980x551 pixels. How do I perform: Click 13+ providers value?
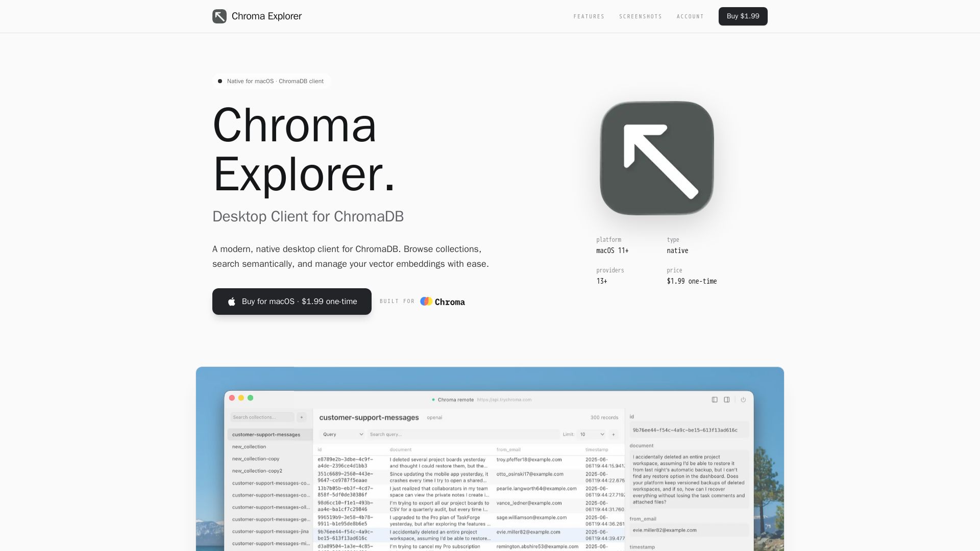point(602,282)
